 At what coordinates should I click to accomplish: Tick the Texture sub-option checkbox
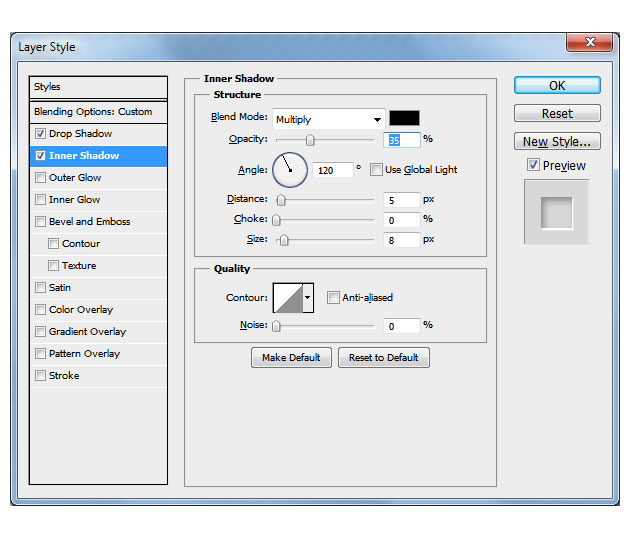tap(53, 265)
